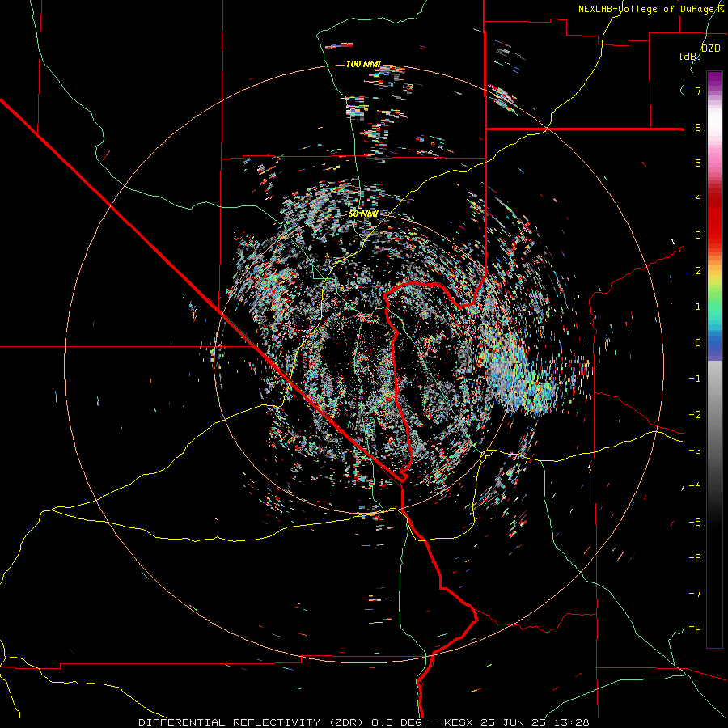Click the -6 value on color scale
This screenshot has height=728, width=728.
pyautogui.click(x=695, y=558)
